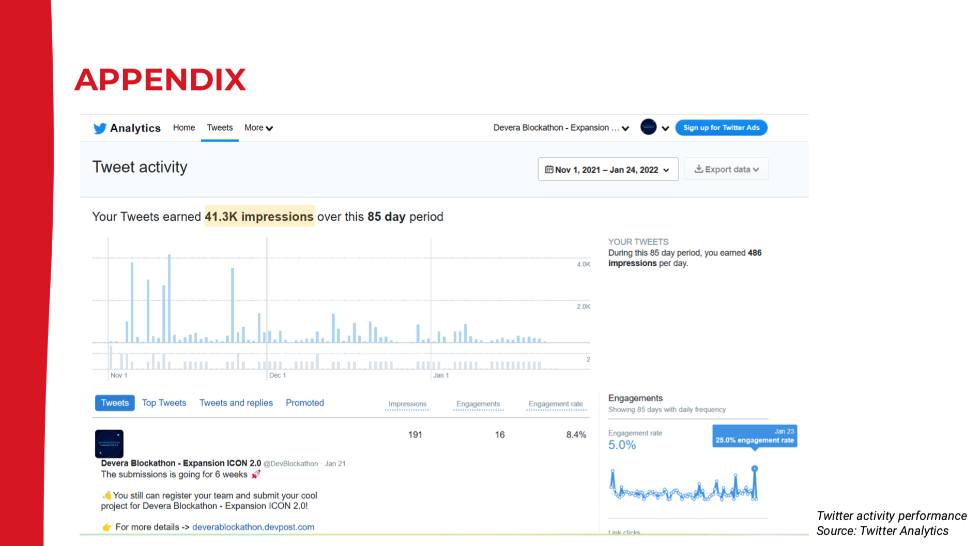
Task: Open the Nov 1 – Jan 24 date picker
Action: (x=608, y=170)
